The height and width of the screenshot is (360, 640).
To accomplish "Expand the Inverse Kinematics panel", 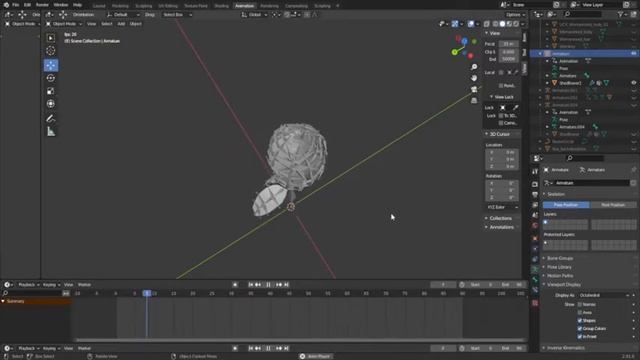I will point(565,348).
